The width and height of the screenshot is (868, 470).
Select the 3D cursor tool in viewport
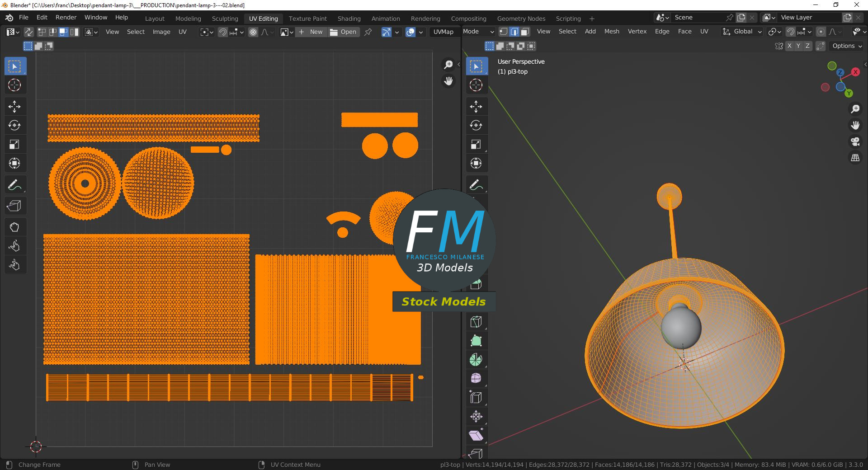476,85
